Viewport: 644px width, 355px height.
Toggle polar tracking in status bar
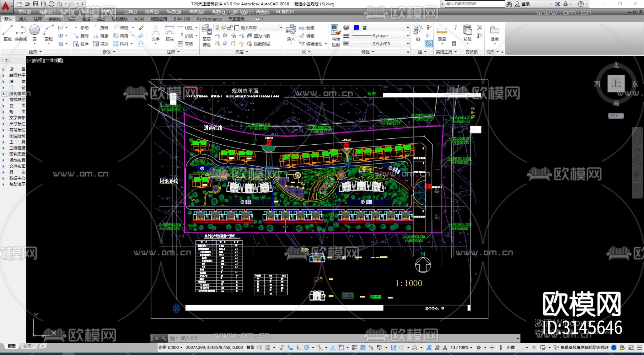[307, 347]
